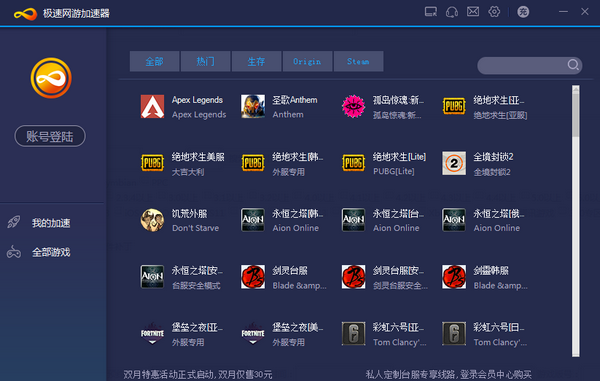The width and height of the screenshot is (600, 381).
Task: Minimize the accelerator window
Action: pyautogui.click(x=563, y=12)
